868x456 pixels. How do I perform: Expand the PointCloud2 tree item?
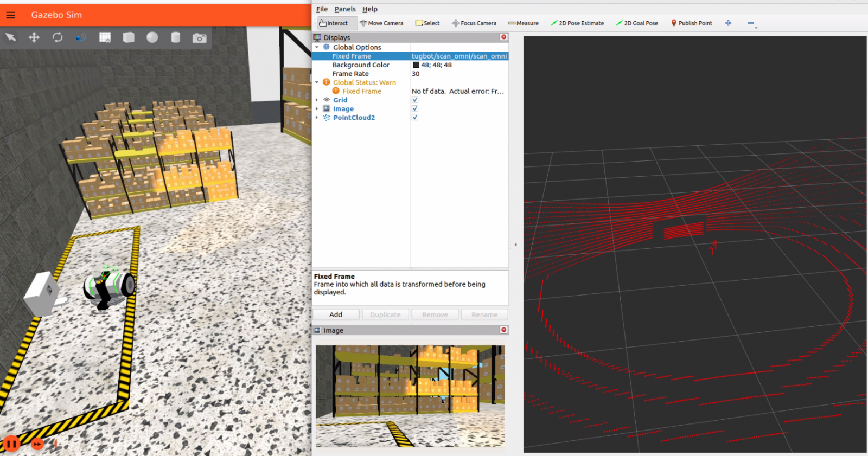coord(317,118)
